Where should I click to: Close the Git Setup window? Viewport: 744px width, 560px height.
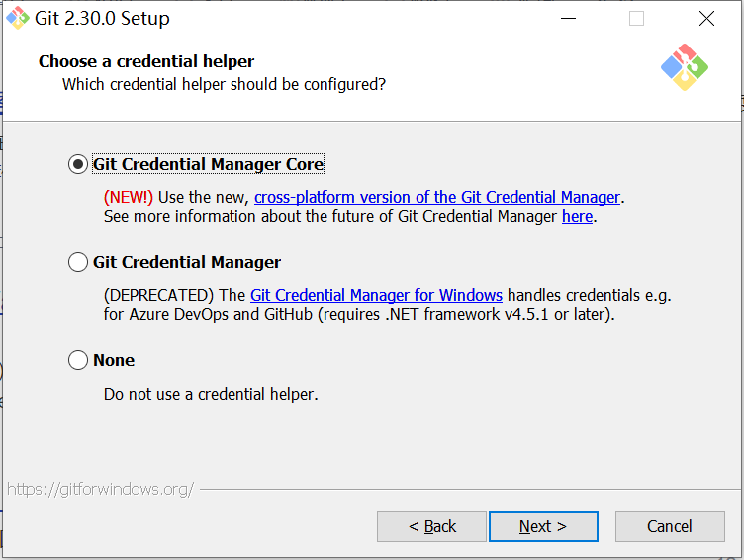[705, 18]
